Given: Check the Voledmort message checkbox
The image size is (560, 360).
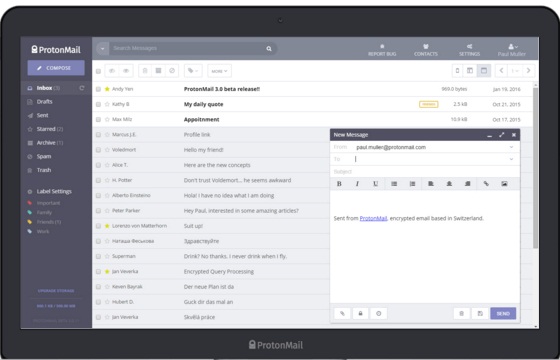Looking at the screenshot, I should (98, 150).
